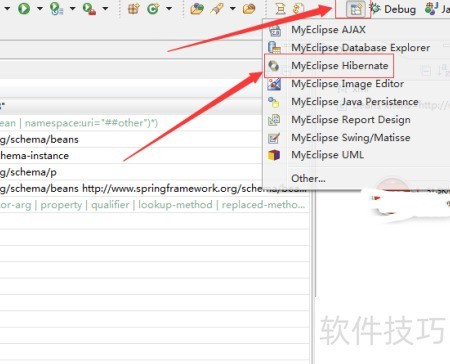Image resolution: width=450 pixels, height=364 pixels.
Task: Expand the New Java Class dropdown arrow
Action: pos(169,8)
